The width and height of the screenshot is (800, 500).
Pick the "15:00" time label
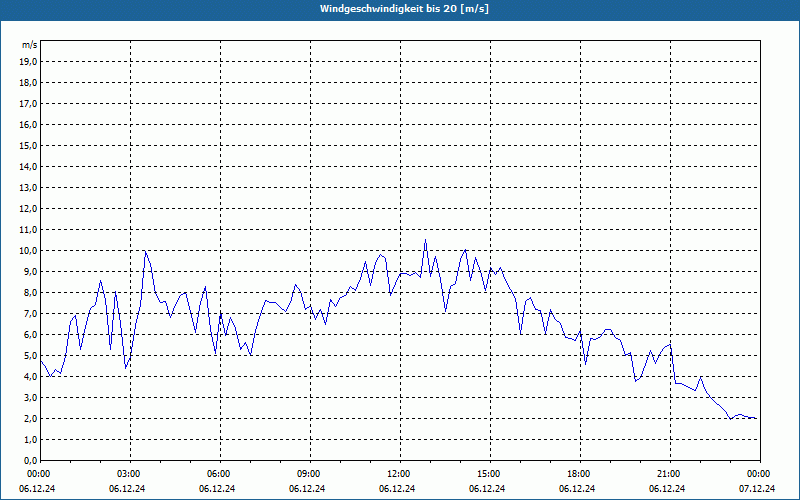(x=488, y=474)
